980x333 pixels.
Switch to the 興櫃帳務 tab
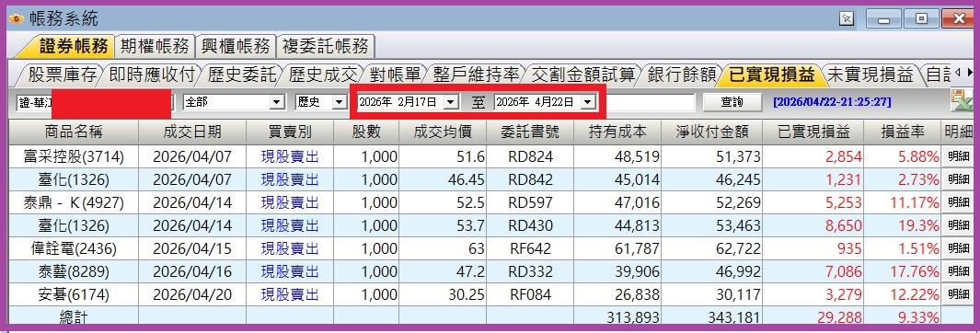[x=235, y=46]
